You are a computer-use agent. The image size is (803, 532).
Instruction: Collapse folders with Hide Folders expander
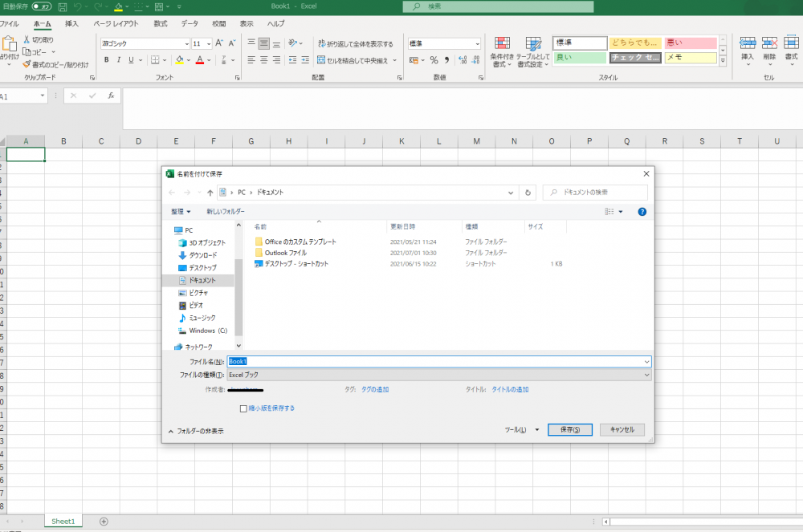pyautogui.click(x=196, y=431)
